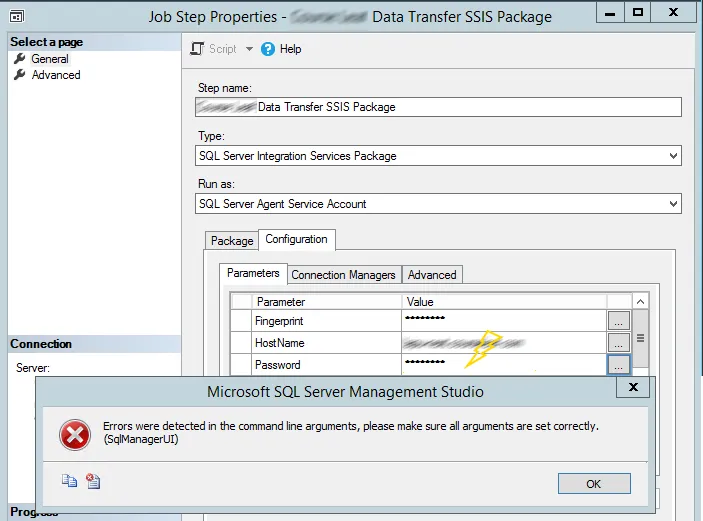Click the masked Fingerprint value cell
This screenshot has width=703, height=521.
pyautogui.click(x=504, y=321)
